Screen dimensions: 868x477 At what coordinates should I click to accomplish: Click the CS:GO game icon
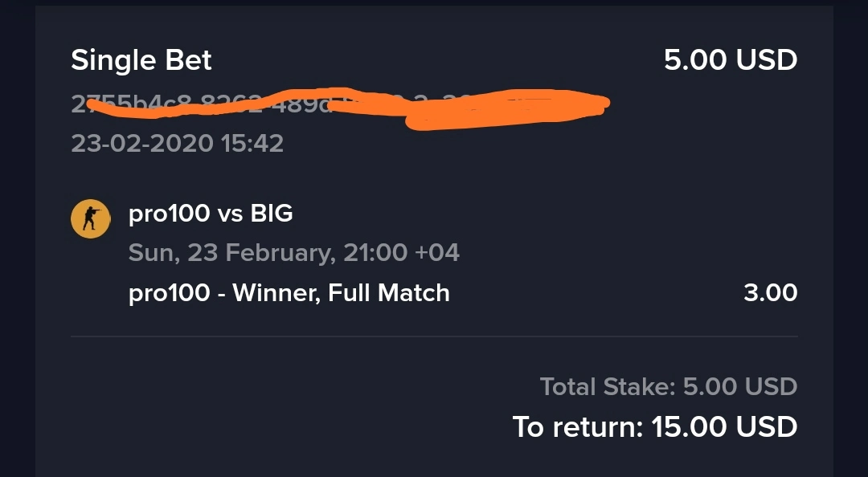coord(91,218)
